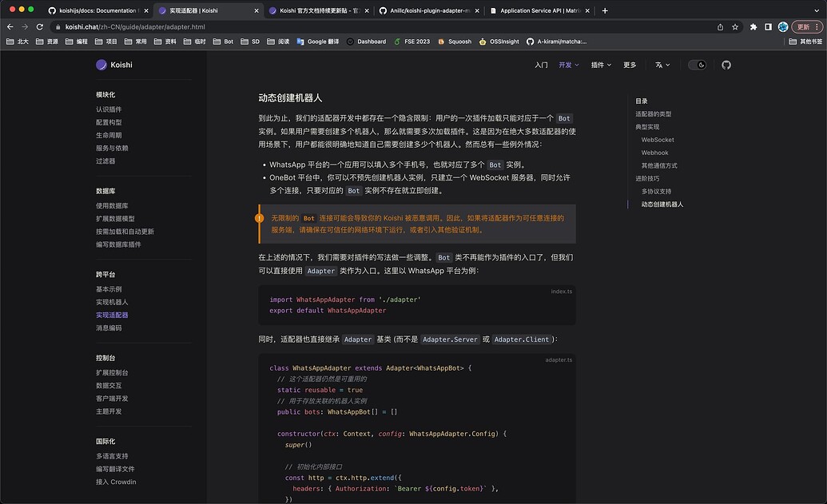Click the browser back arrow

click(10, 26)
